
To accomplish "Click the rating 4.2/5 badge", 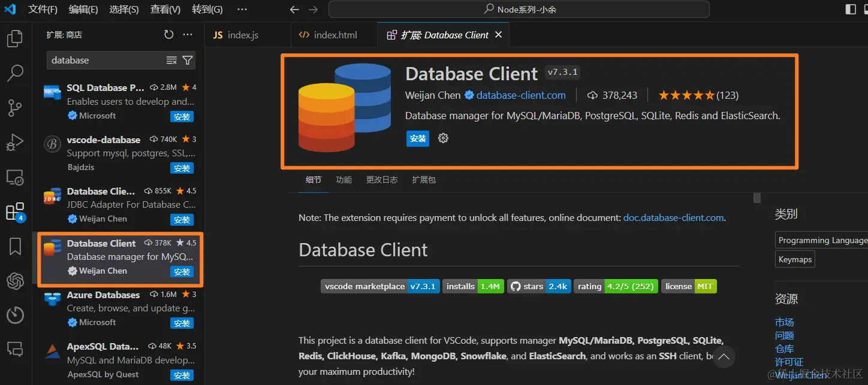I will [616, 286].
